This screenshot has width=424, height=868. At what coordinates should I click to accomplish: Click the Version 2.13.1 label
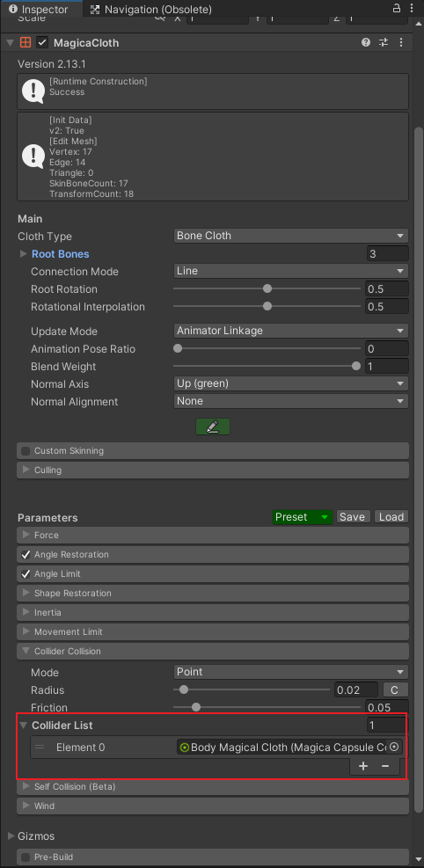[52, 63]
